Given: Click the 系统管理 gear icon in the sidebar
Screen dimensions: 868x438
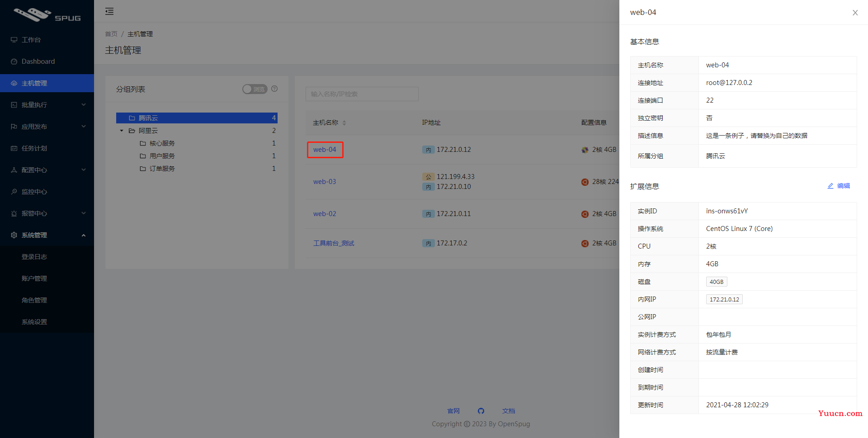Looking at the screenshot, I should 14,235.
